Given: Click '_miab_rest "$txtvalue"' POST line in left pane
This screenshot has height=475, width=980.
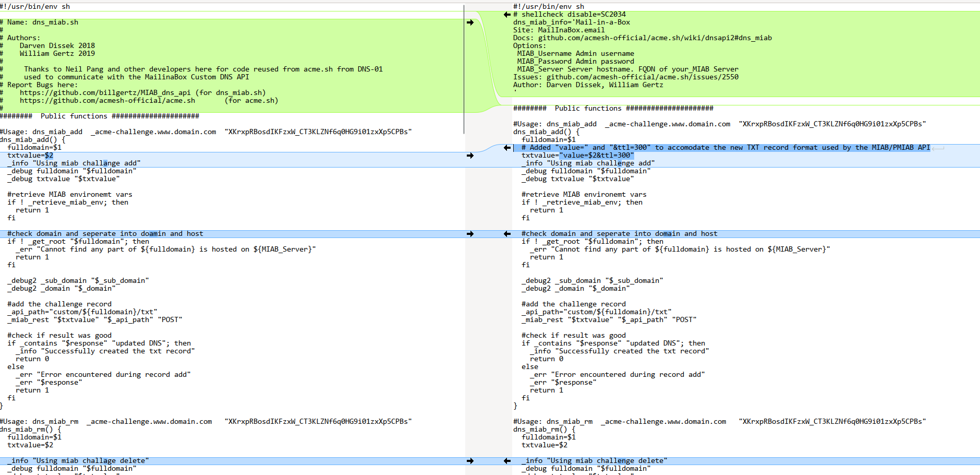Looking at the screenshot, I should [x=95, y=320].
